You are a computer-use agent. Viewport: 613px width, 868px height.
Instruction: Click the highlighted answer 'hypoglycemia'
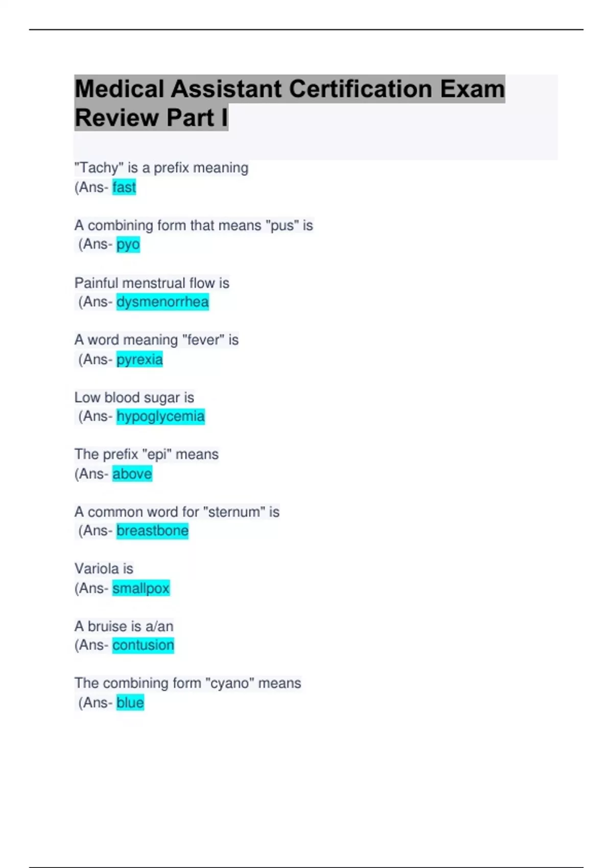click(160, 417)
